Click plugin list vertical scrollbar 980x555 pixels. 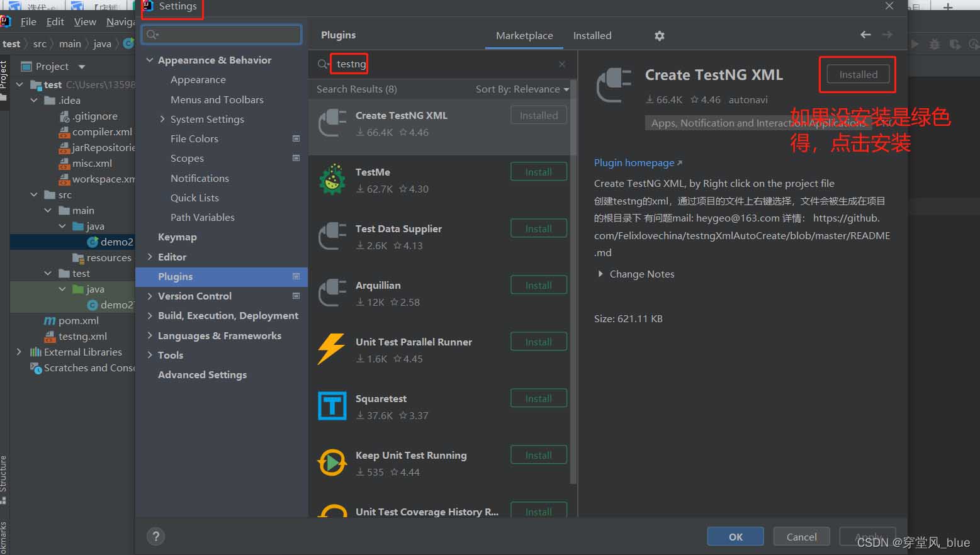[573, 283]
